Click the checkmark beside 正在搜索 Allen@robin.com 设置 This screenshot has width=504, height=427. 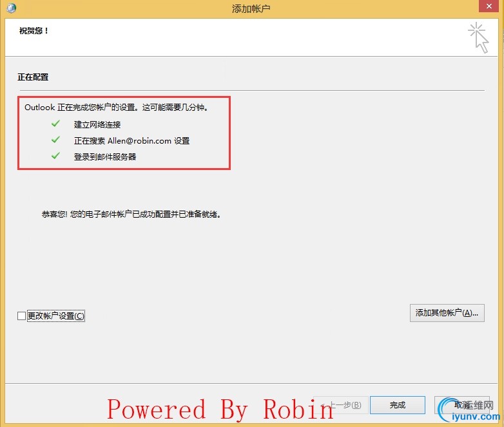[55, 140]
